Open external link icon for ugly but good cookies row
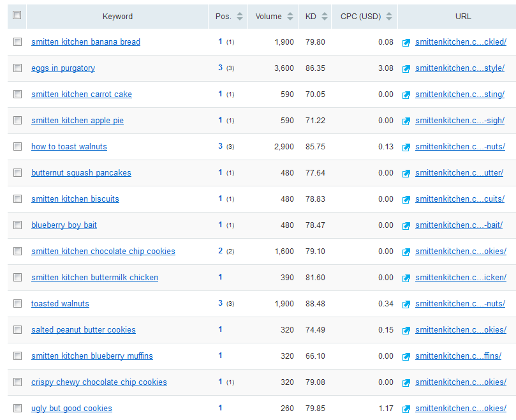This screenshot has height=420, width=516. (406, 409)
